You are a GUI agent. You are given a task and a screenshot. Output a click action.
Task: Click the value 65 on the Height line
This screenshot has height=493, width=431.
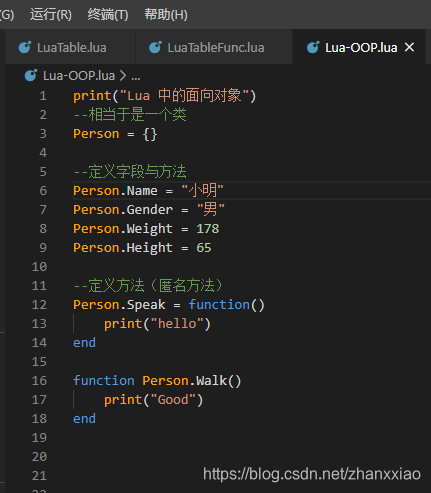tap(204, 248)
